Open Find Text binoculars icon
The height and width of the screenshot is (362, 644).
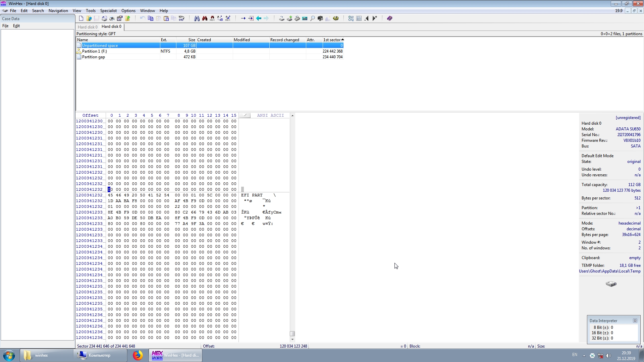[x=197, y=18]
